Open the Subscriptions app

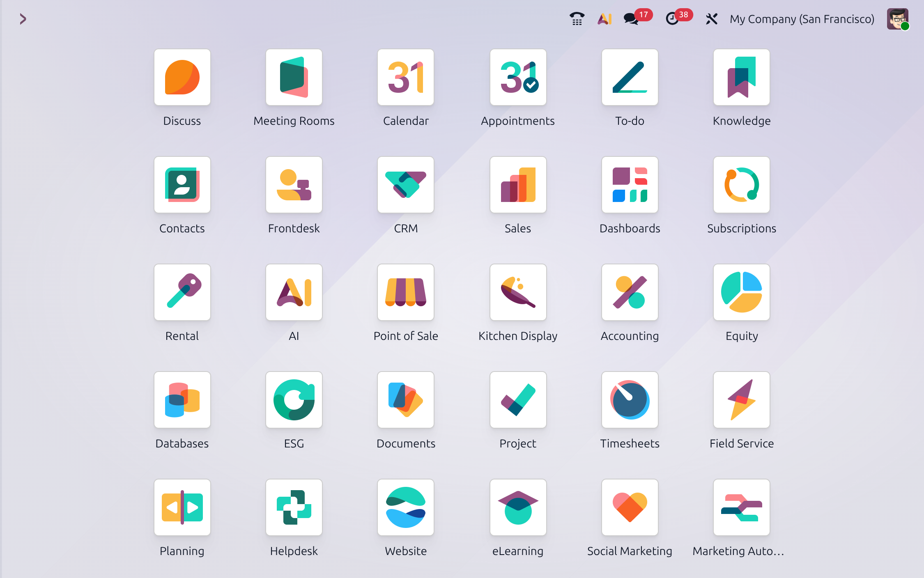pos(741,185)
